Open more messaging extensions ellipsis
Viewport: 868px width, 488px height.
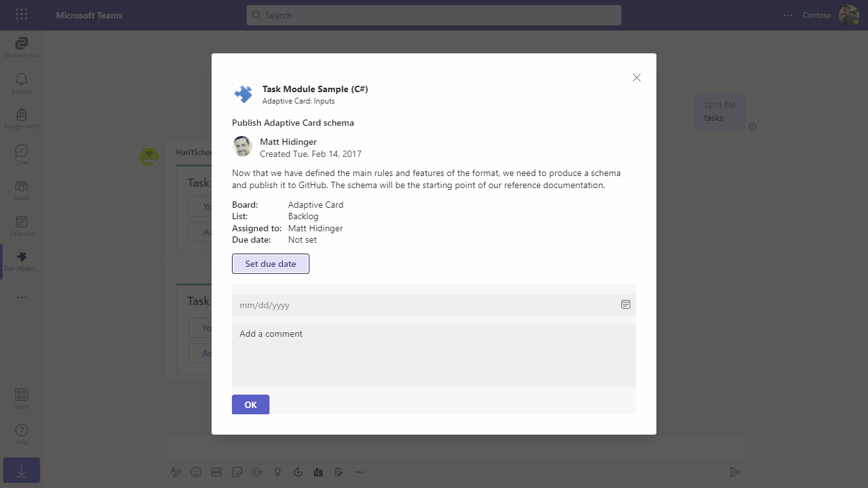tap(359, 472)
